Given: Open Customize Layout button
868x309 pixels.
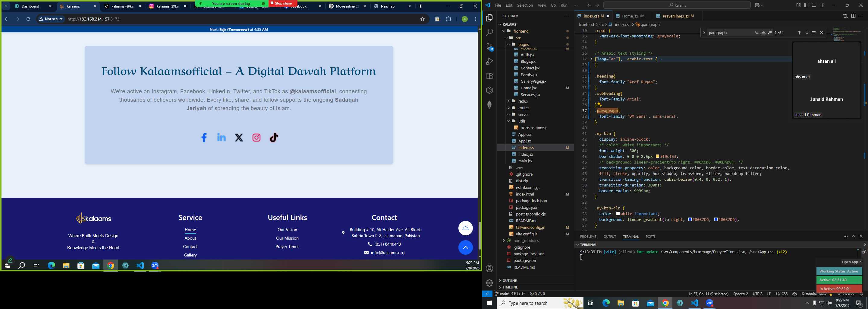Looking at the screenshot, I should [x=798, y=5].
